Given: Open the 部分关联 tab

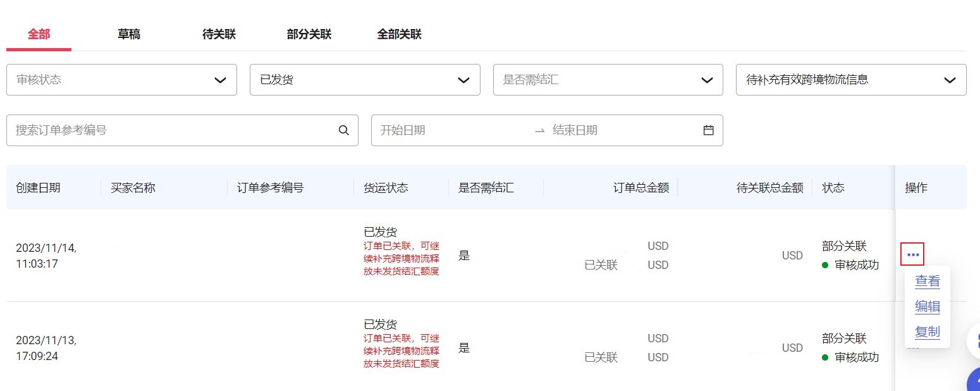Looking at the screenshot, I should click(309, 34).
